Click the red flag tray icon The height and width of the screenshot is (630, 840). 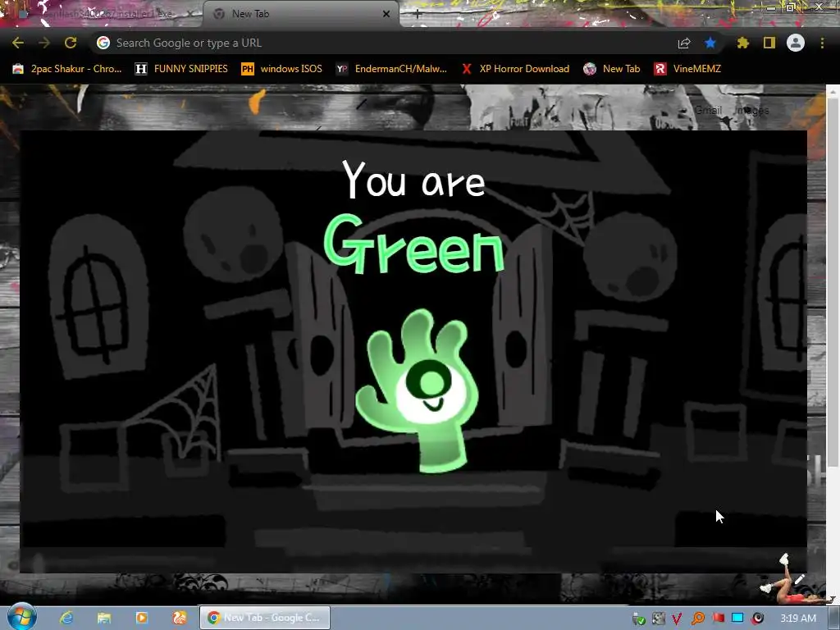point(718,619)
